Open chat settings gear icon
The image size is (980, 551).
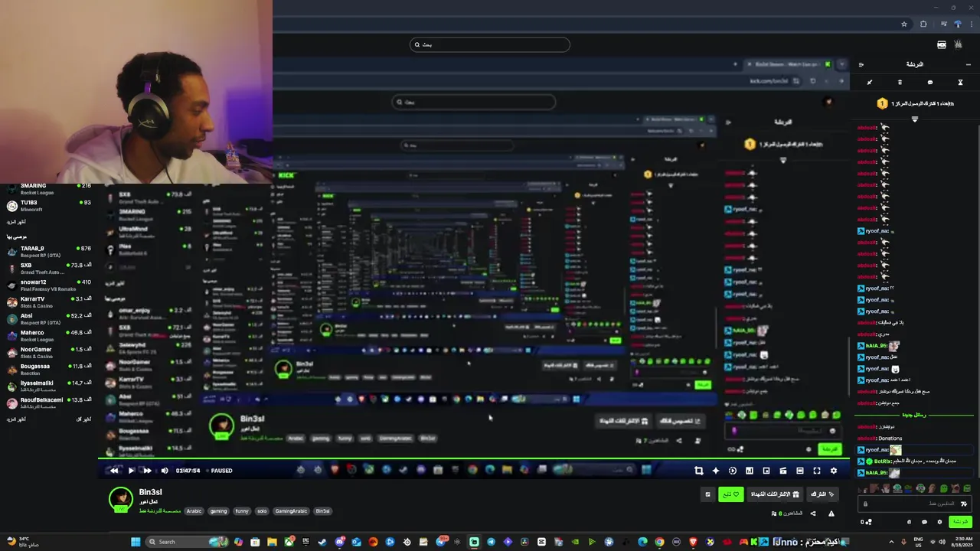pyautogui.click(x=940, y=522)
